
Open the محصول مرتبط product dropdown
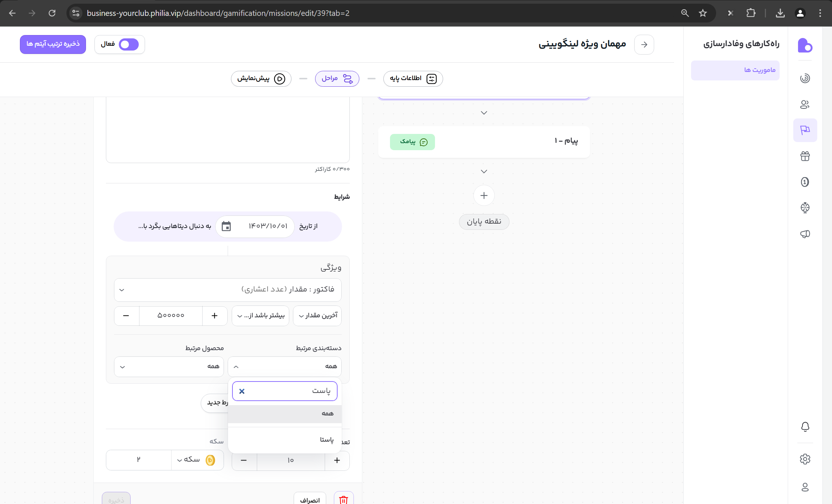click(169, 366)
